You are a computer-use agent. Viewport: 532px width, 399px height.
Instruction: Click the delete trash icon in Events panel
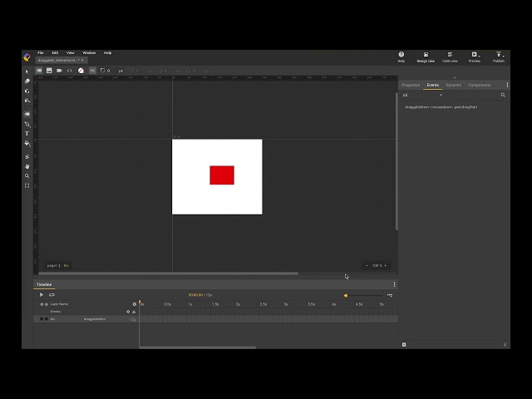pos(505,344)
